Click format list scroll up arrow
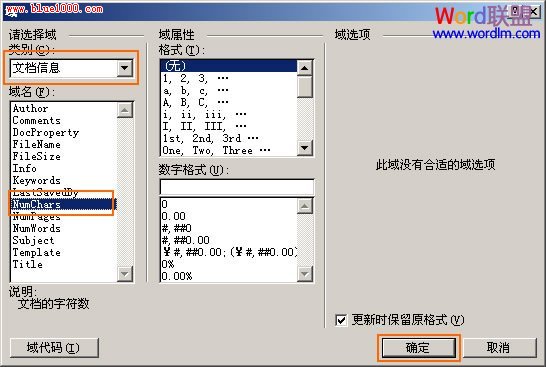The width and height of the screenshot is (546, 367). click(x=305, y=68)
